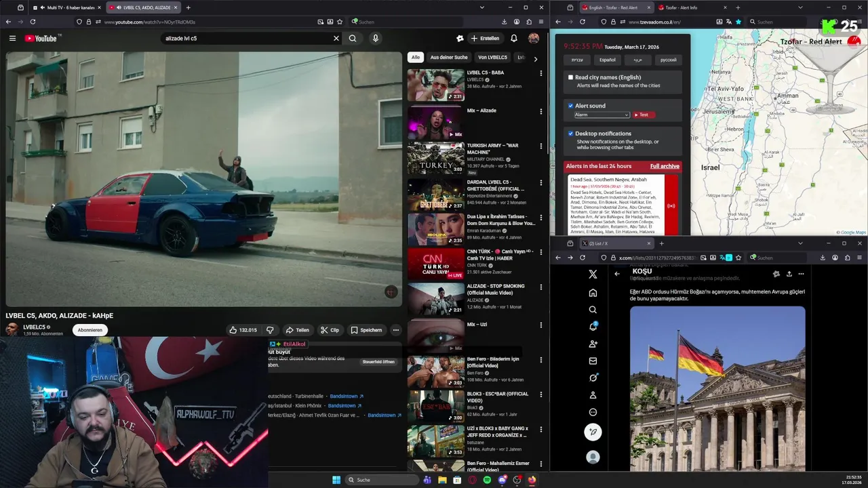Click Erstellen create button
Screen dimensions: 868x488
click(x=486, y=39)
